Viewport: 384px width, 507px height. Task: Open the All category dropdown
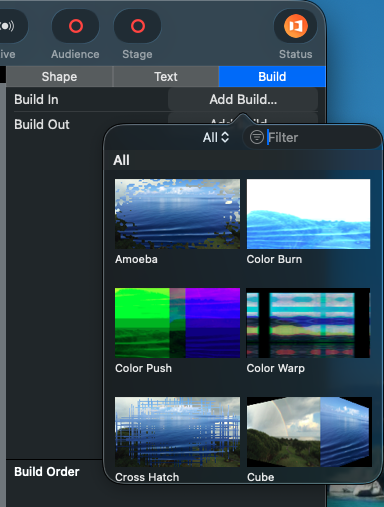216,137
